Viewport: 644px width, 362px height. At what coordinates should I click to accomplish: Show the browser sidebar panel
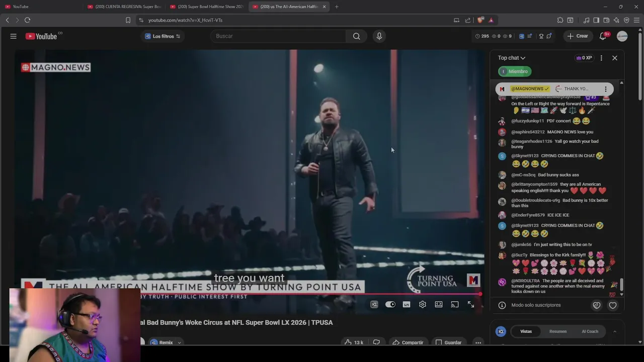[x=596, y=20]
